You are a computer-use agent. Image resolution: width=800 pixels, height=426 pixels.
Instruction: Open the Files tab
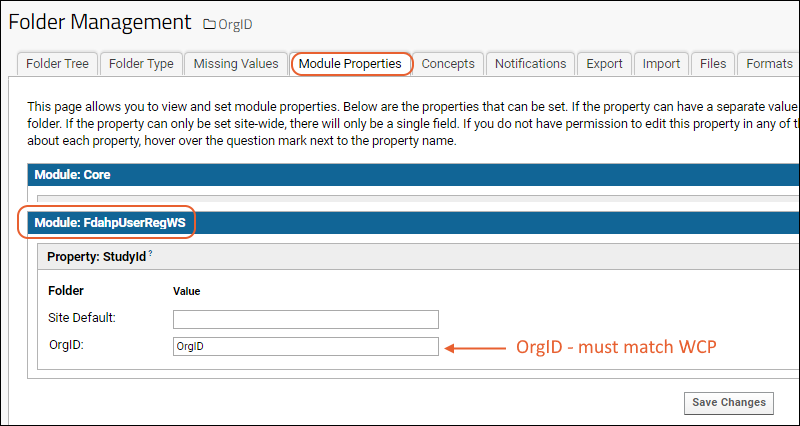pyautogui.click(x=713, y=64)
